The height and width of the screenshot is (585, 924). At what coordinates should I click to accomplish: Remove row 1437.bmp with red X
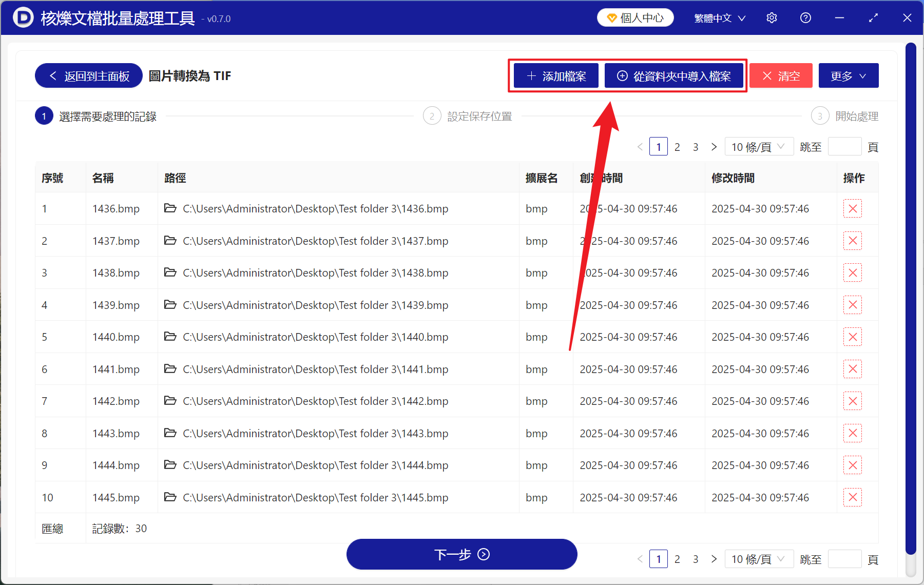[852, 241]
